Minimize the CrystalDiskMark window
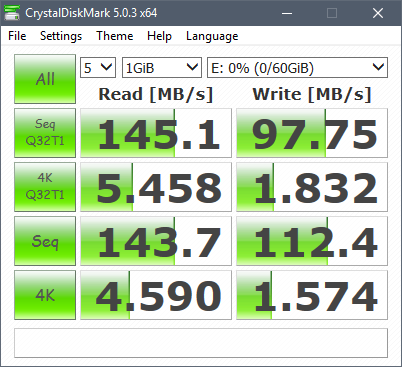Image resolution: width=402 pixels, height=367 pixels. (287, 13)
